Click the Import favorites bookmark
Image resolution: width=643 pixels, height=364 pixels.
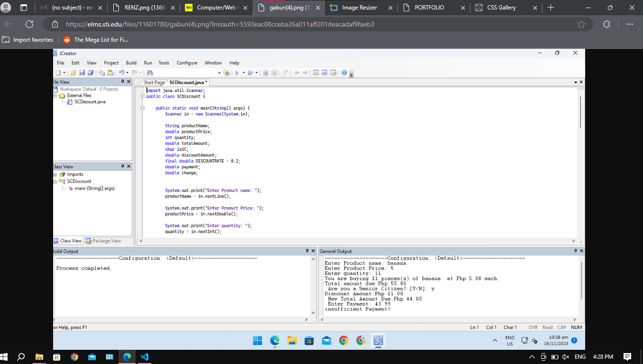pos(28,40)
